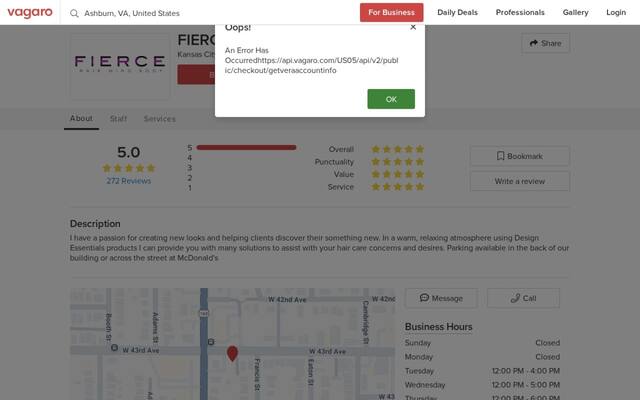This screenshot has width=640, height=400.
Task: Click the Share button
Action: [545, 43]
